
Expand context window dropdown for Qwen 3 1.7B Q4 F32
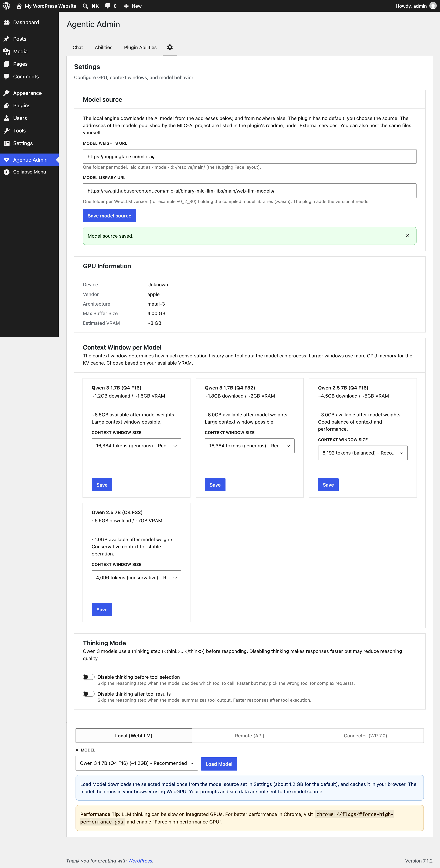click(x=250, y=446)
